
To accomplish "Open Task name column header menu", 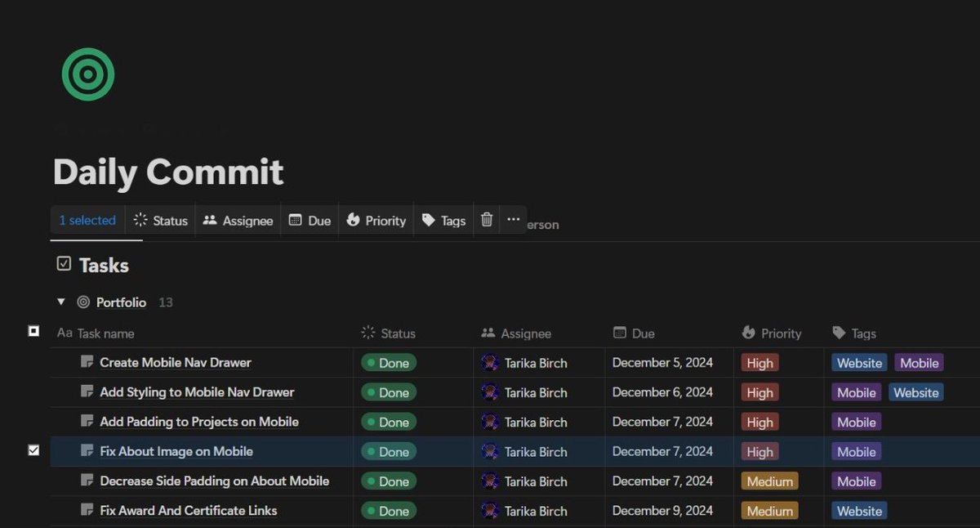I will 96,333.
